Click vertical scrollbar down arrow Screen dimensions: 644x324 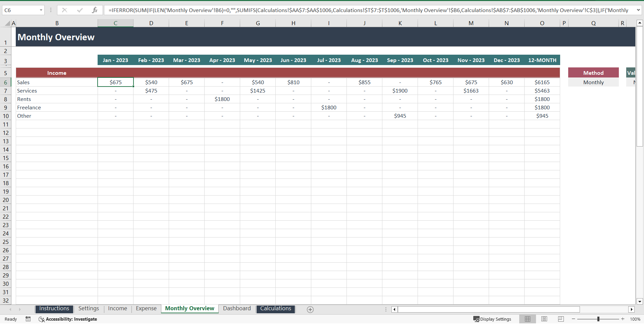[640, 301]
